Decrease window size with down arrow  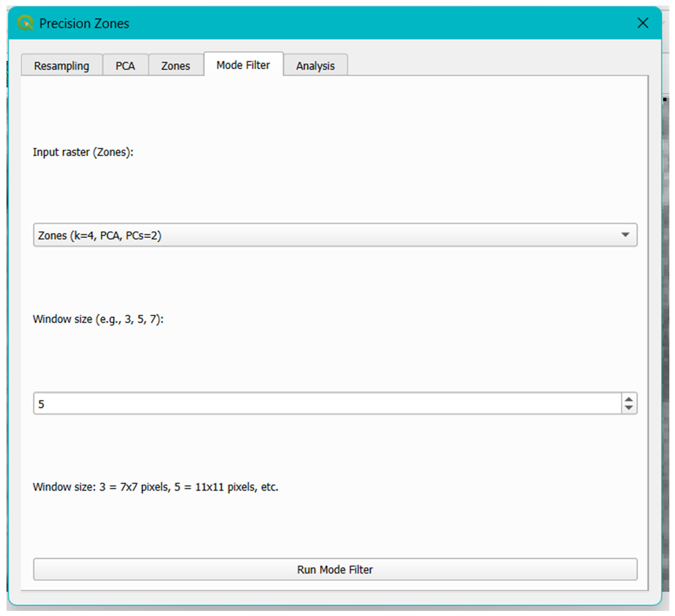[629, 407]
